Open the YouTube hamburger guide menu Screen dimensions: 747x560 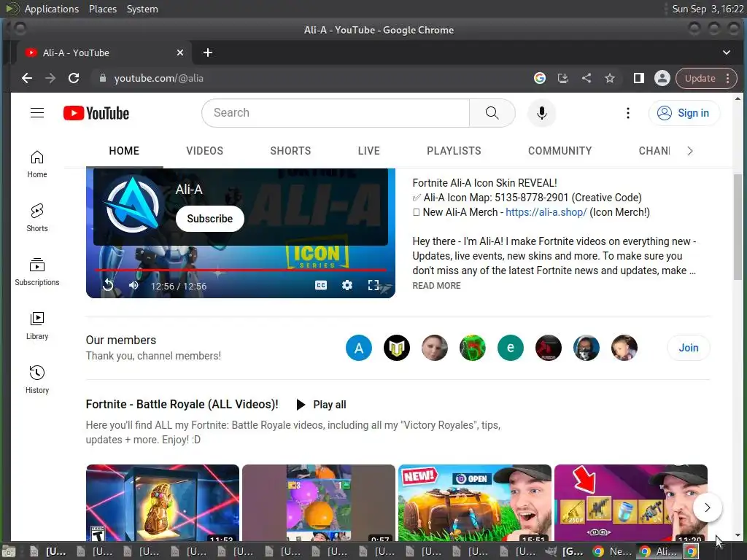click(37, 113)
